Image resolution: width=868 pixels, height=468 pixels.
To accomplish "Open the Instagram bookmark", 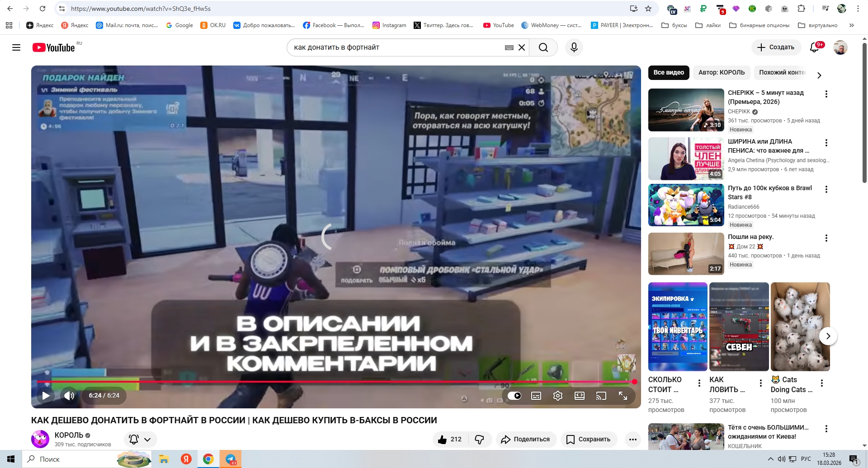I will pos(389,25).
